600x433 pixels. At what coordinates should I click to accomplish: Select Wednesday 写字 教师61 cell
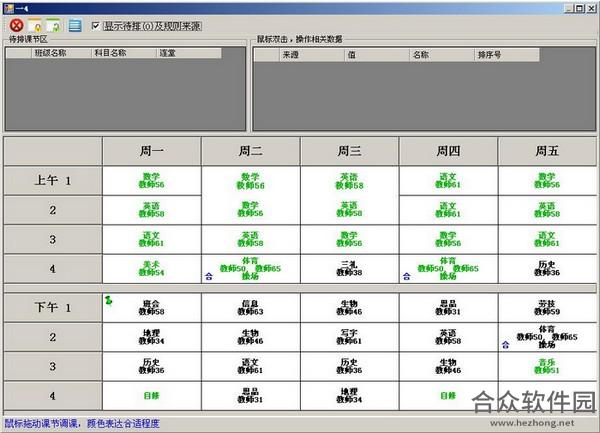pos(349,337)
